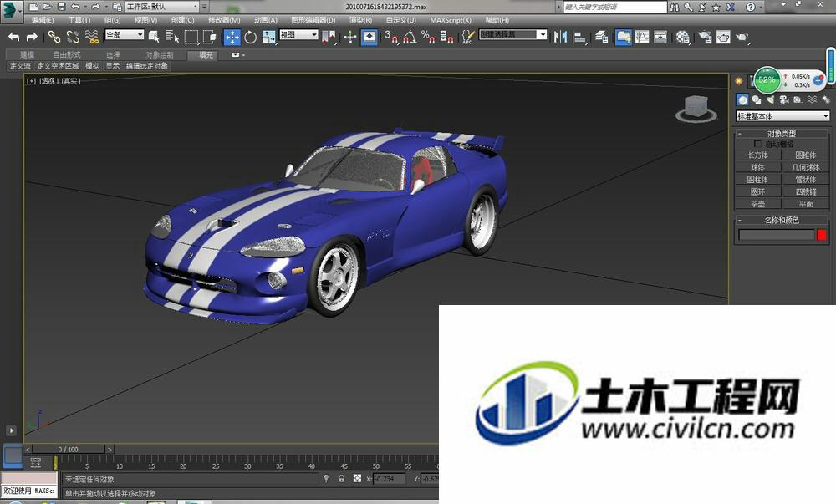This screenshot has width=836, height=504.
Task: Enable the 自动栅格 checkbox
Action: [x=757, y=144]
